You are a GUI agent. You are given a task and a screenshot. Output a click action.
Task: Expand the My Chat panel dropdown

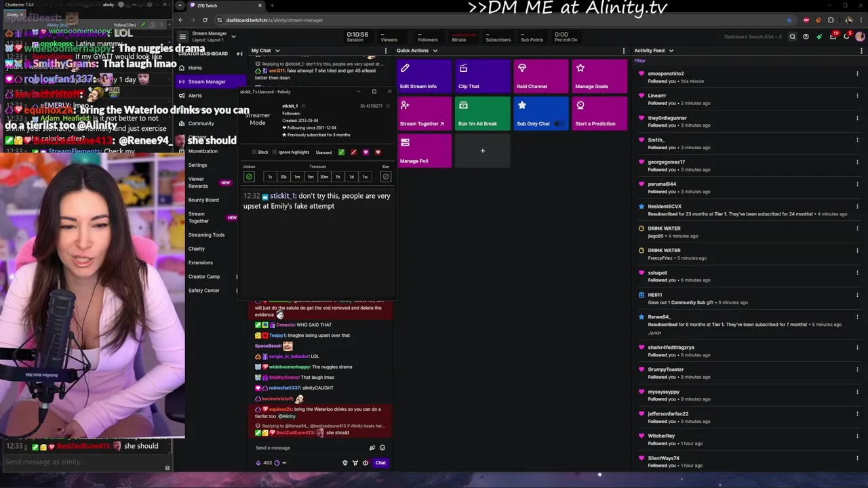click(x=277, y=51)
